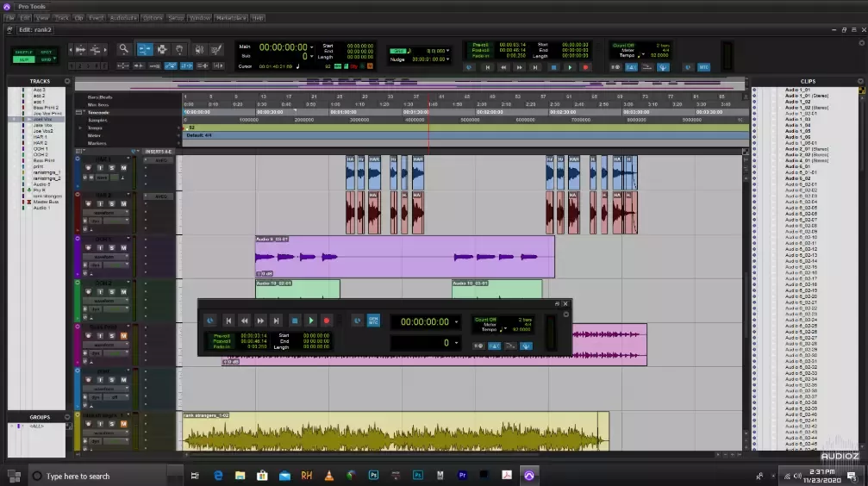Viewport: 868px width, 486px height.
Task: Open Windows search box 'Type here to search'
Action: [97, 476]
